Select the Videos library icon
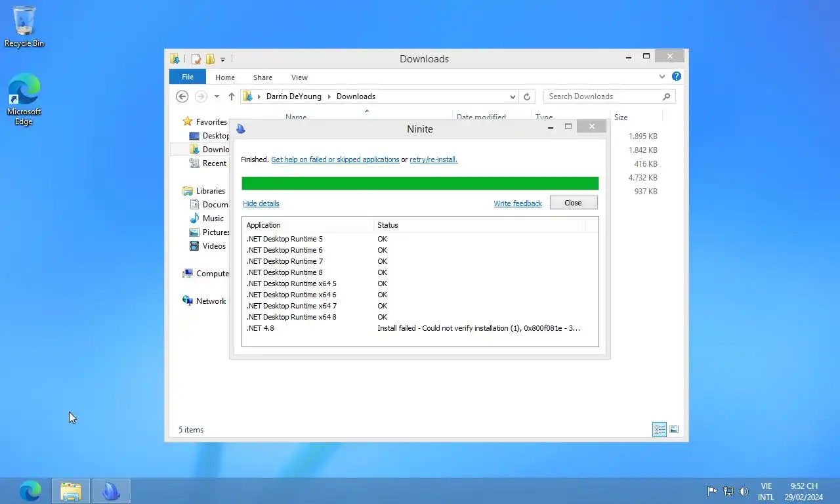The image size is (840, 504). tap(194, 246)
